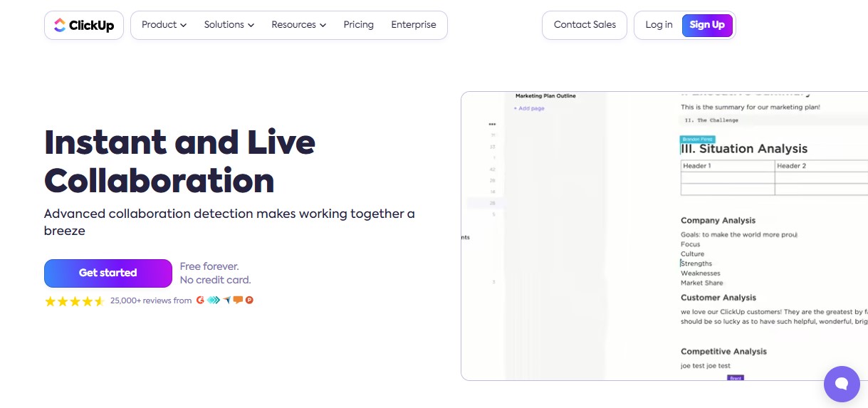The width and height of the screenshot is (868, 408).
Task: Click the G2 review icon
Action: click(201, 300)
